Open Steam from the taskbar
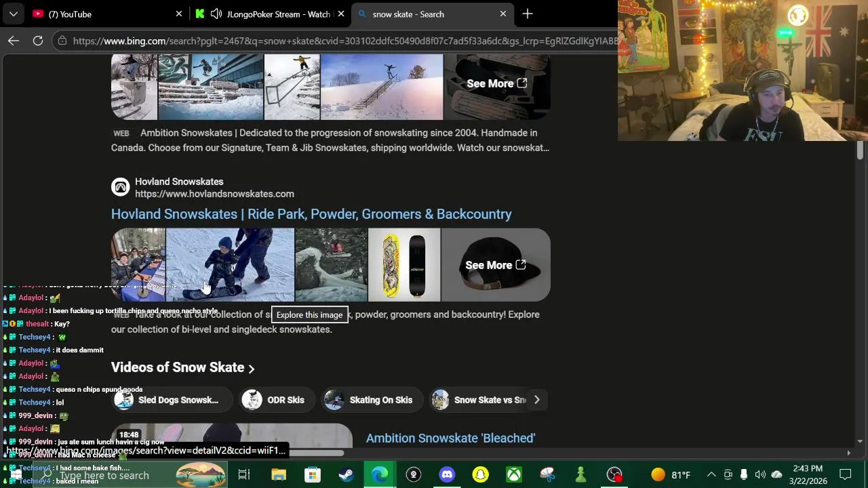 346,474
